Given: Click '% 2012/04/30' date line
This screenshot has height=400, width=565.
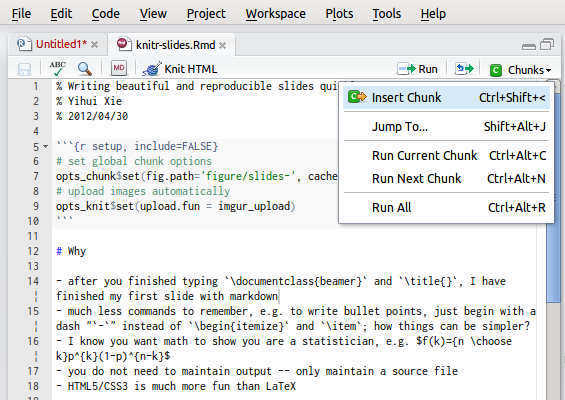Looking at the screenshot, I should point(92,116).
